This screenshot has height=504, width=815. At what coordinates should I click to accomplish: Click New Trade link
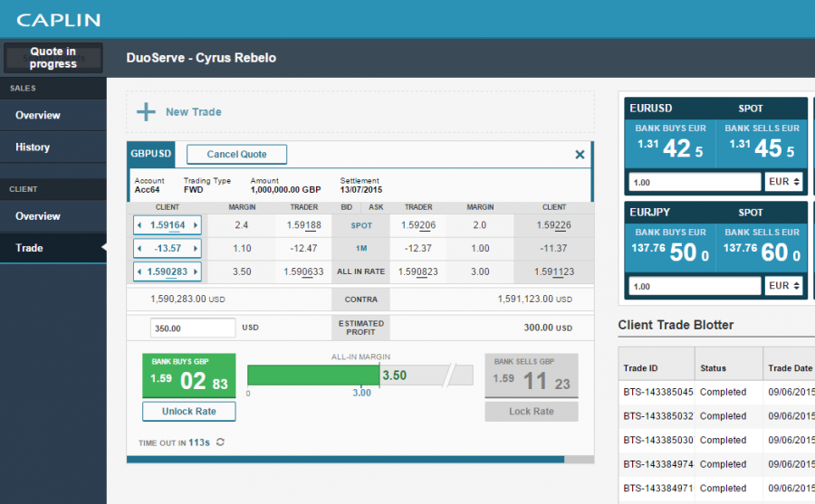click(194, 111)
